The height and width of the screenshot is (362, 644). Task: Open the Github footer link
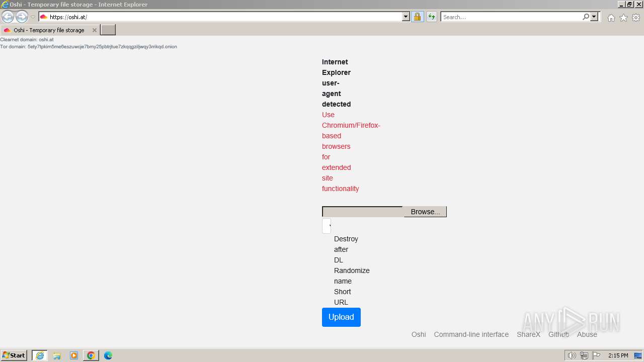[x=558, y=334]
